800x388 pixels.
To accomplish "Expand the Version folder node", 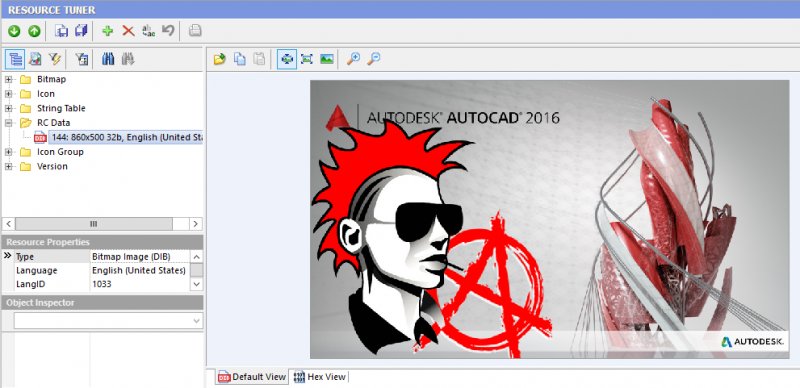I will [x=8, y=166].
